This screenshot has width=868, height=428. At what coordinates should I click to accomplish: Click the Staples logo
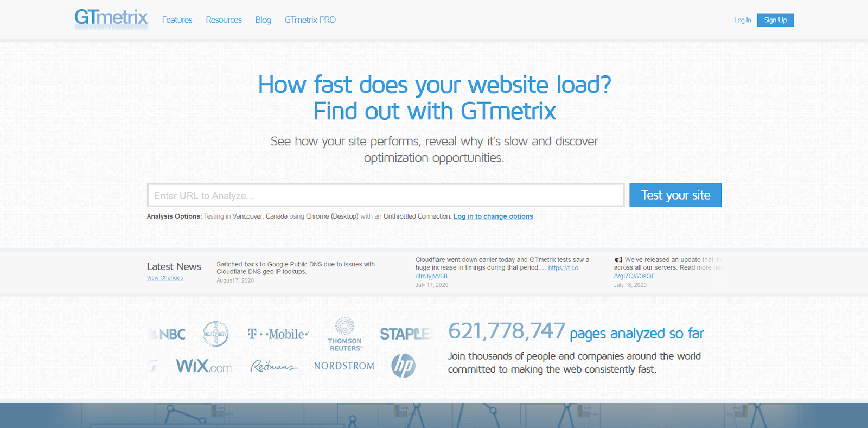click(405, 334)
